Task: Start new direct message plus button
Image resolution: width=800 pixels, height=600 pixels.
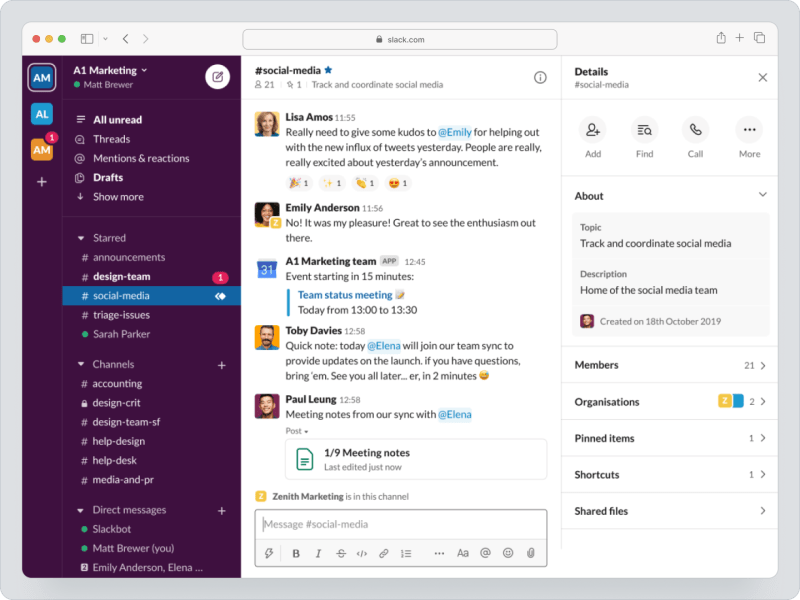Action: (221, 511)
